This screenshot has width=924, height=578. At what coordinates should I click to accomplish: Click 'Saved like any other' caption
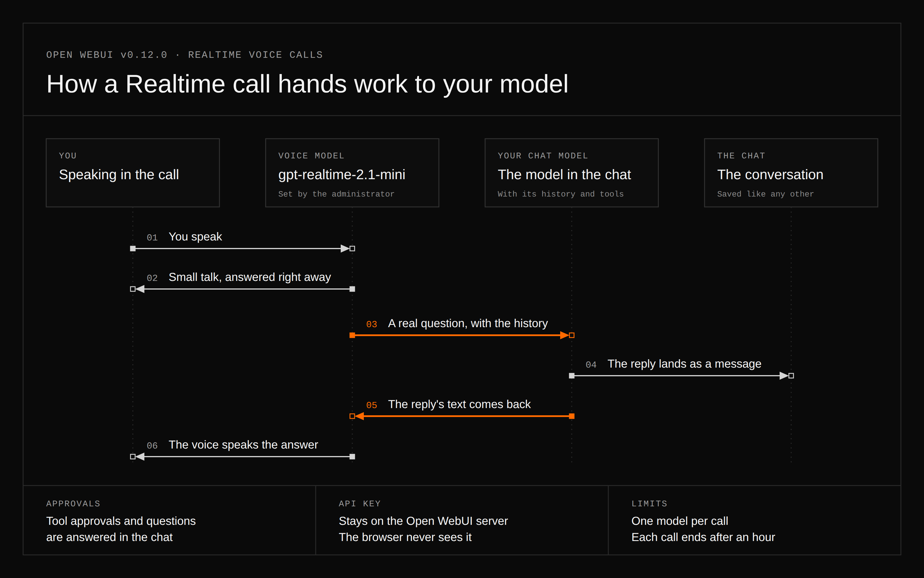point(765,194)
